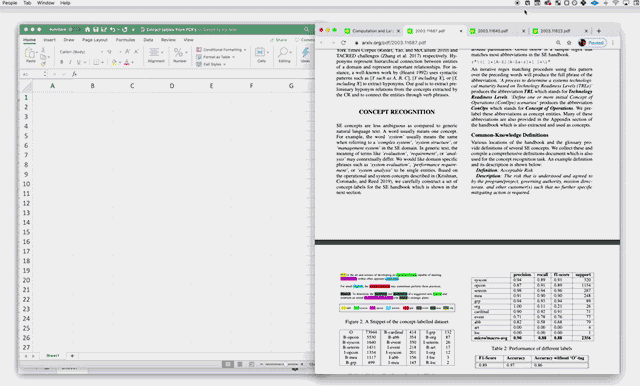The width and height of the screenshot is (640, 386).
Task: Switch to Normal view in status bar
Action: point(228,364)
